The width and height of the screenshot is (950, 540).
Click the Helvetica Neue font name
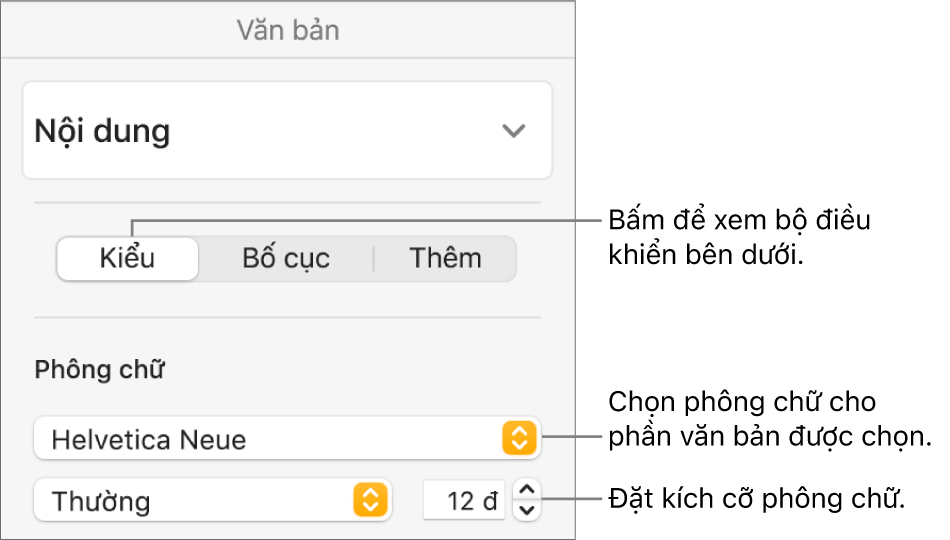click(x=149, y=439)
